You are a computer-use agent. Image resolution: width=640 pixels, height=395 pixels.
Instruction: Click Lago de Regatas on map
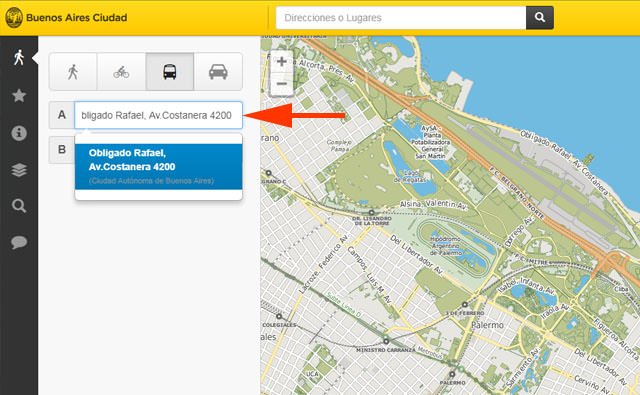(x=410, y=176)
